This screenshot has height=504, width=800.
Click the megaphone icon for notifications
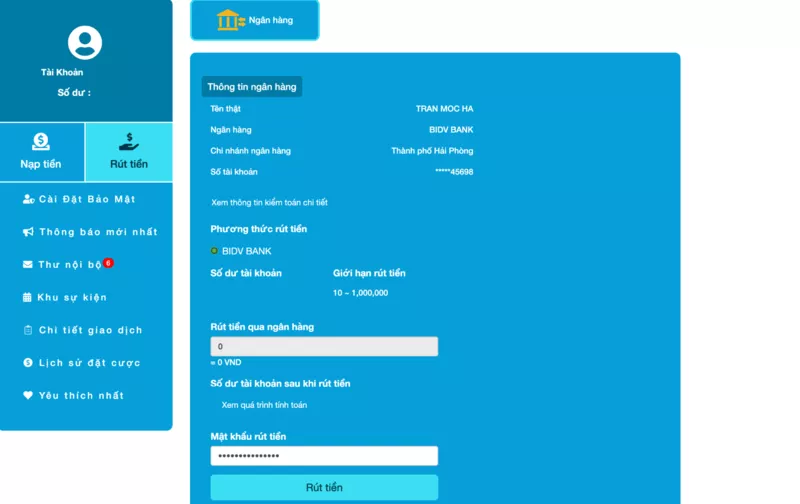click(x=28, y=232)
